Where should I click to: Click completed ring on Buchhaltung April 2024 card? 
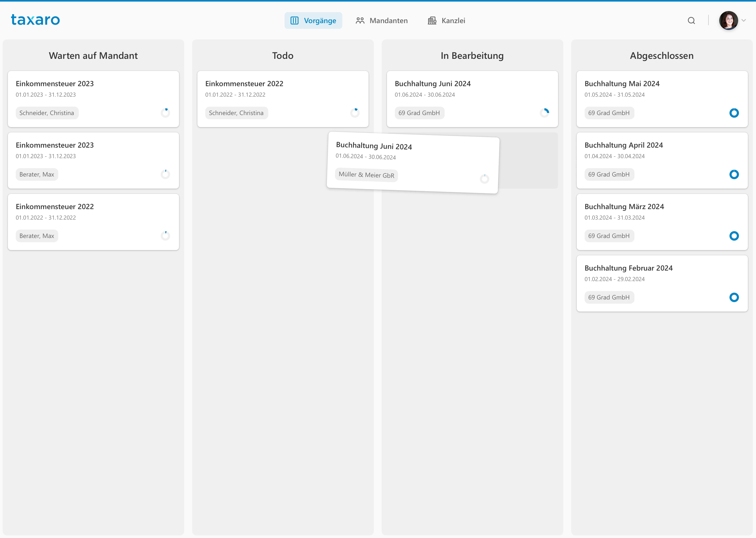coord(734,174)
